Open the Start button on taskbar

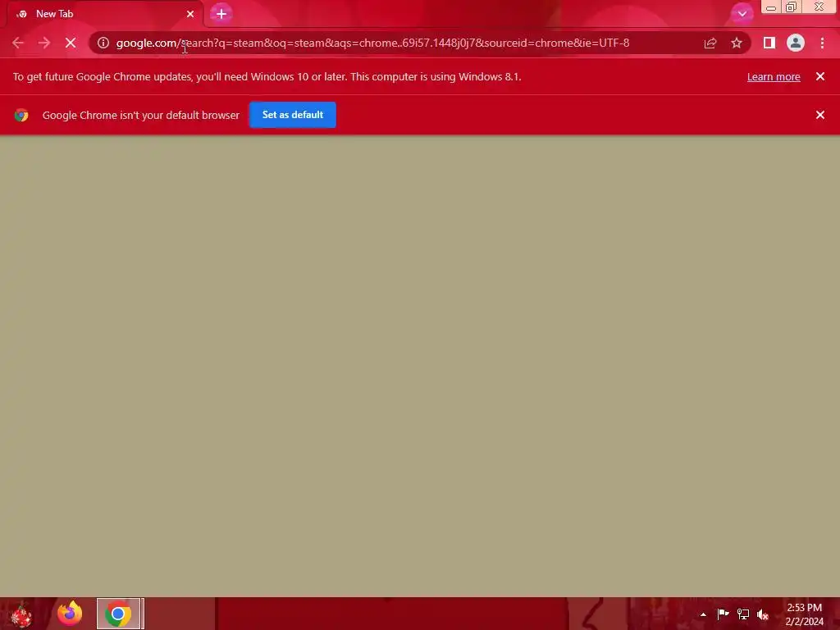pyautogui.click(x=21, y=614)
